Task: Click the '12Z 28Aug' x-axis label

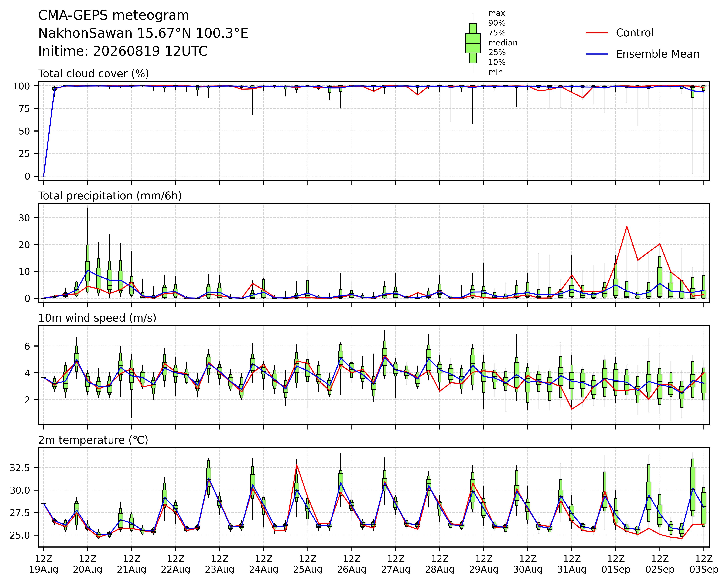Action: [440, 564]
